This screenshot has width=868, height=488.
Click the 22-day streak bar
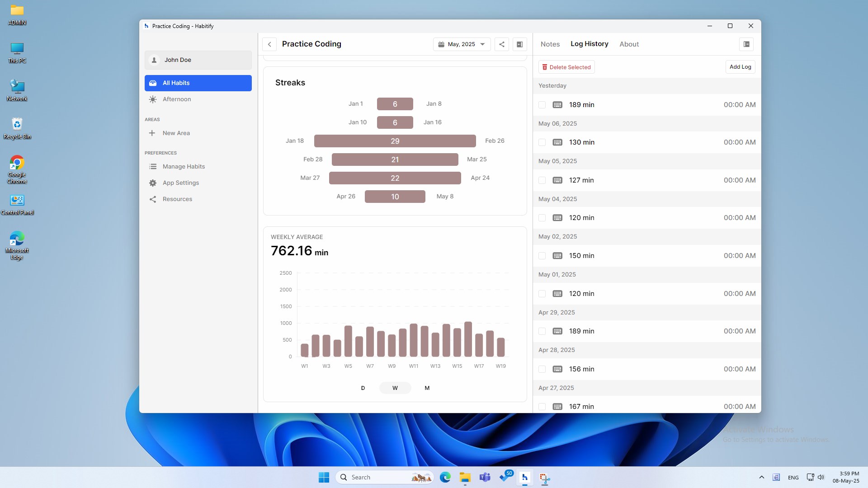tap(395, 178)
